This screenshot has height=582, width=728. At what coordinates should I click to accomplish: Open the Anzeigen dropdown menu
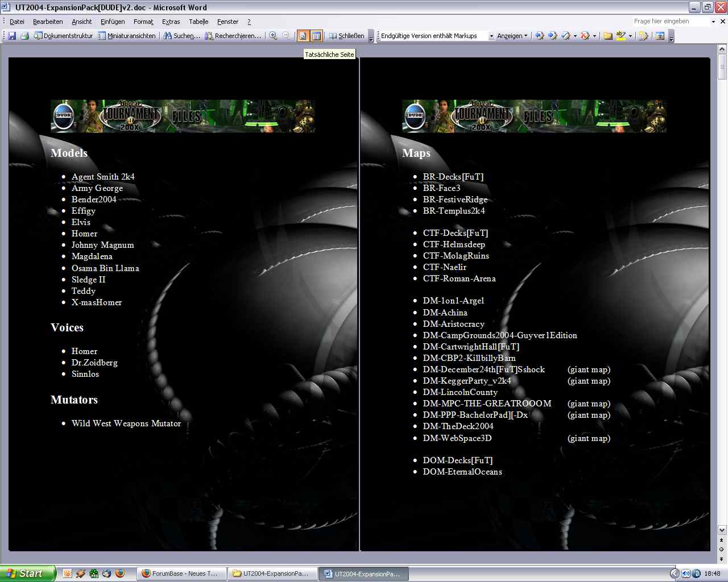512,36
